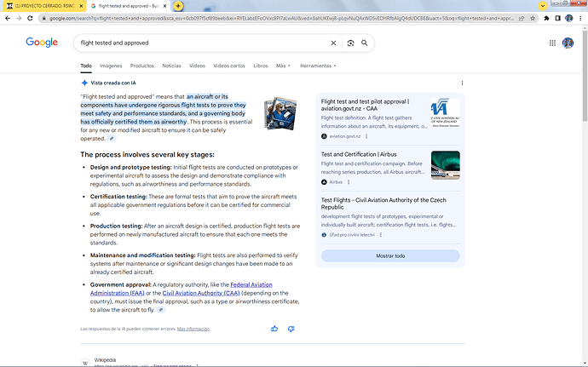Give thumbs up to the AI answer
The width and height of the screenshot is (588, 367).
point(274,329)
